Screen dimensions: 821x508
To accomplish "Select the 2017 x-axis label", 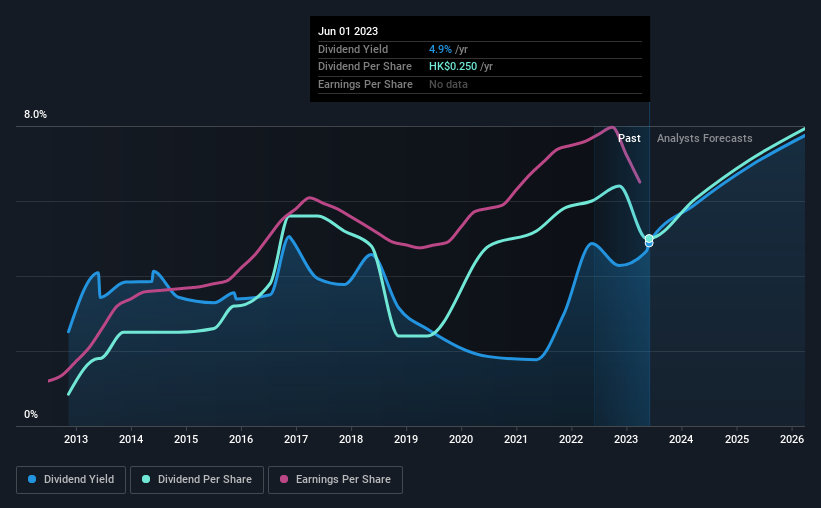I will pyautogui.click(x=296, y=439).
